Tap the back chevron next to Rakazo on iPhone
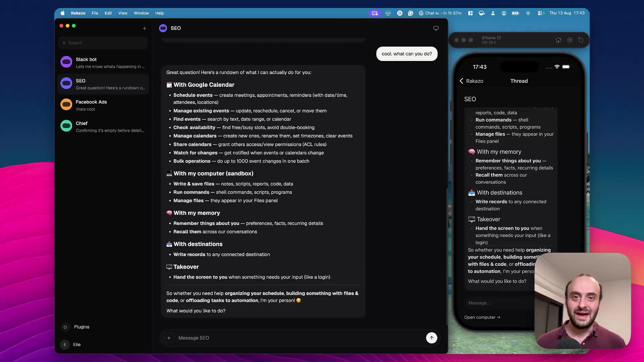644x362 pixels. (x=462, y=81)
